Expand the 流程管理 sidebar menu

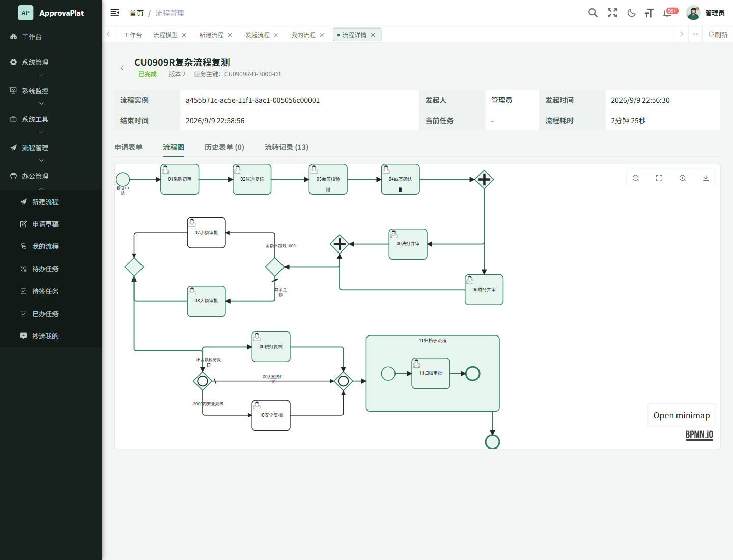[x=51, y=148]
